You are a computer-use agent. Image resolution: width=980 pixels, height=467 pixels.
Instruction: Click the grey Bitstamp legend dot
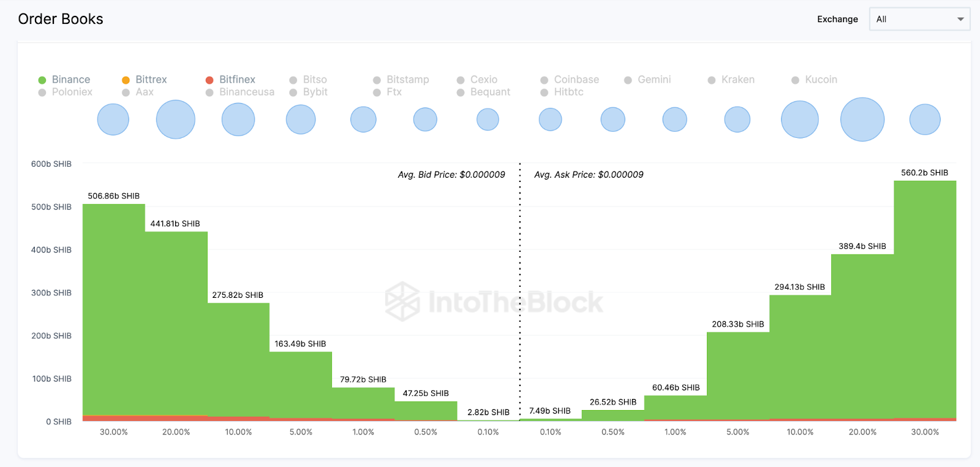pyautogui.click(x=377, y=80)
